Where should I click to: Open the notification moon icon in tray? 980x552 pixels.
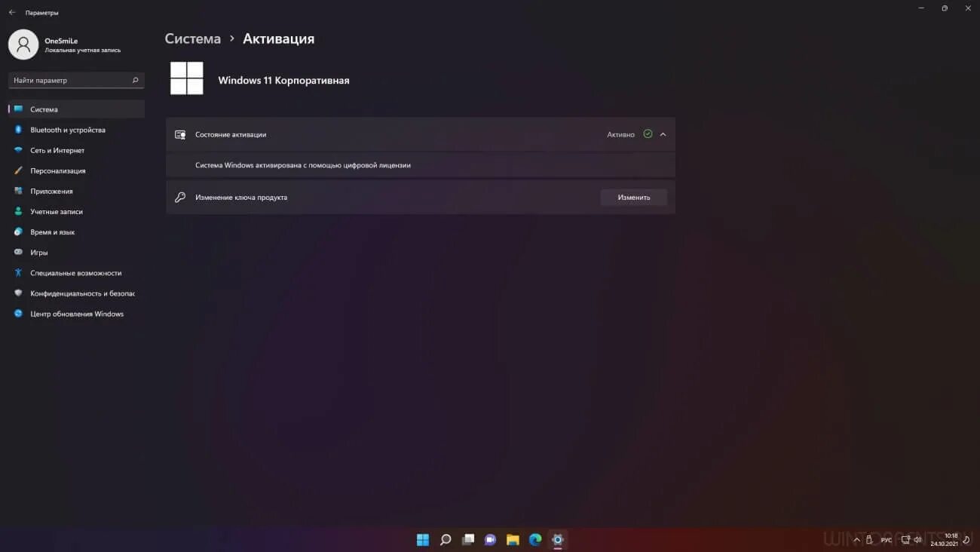coord(966,540)
